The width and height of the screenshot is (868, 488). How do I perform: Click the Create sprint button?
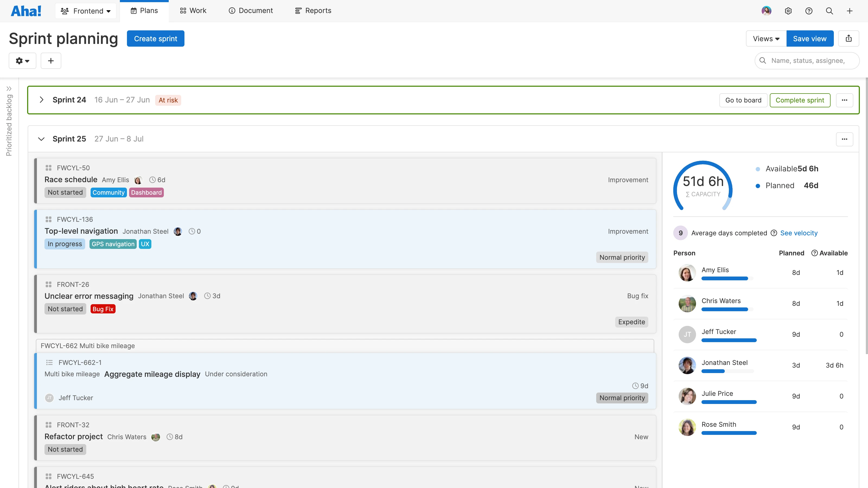pyautogui.click(x=155, y=38)
